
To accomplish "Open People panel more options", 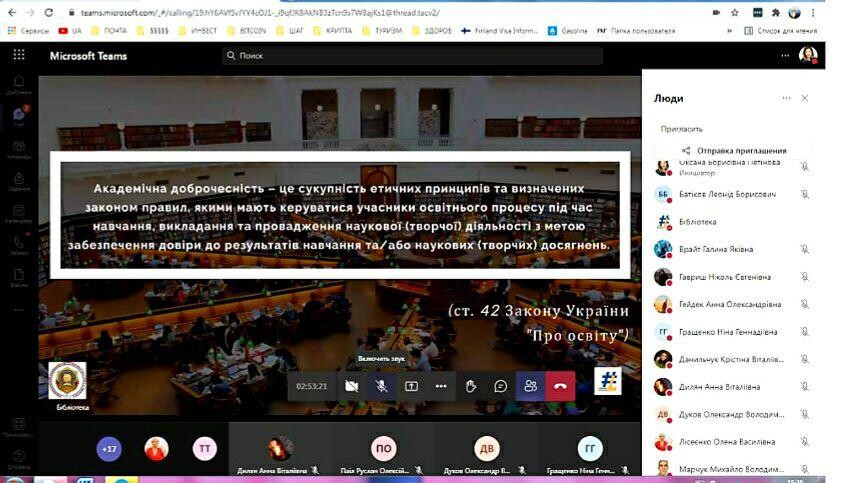I will pos(786,98).
